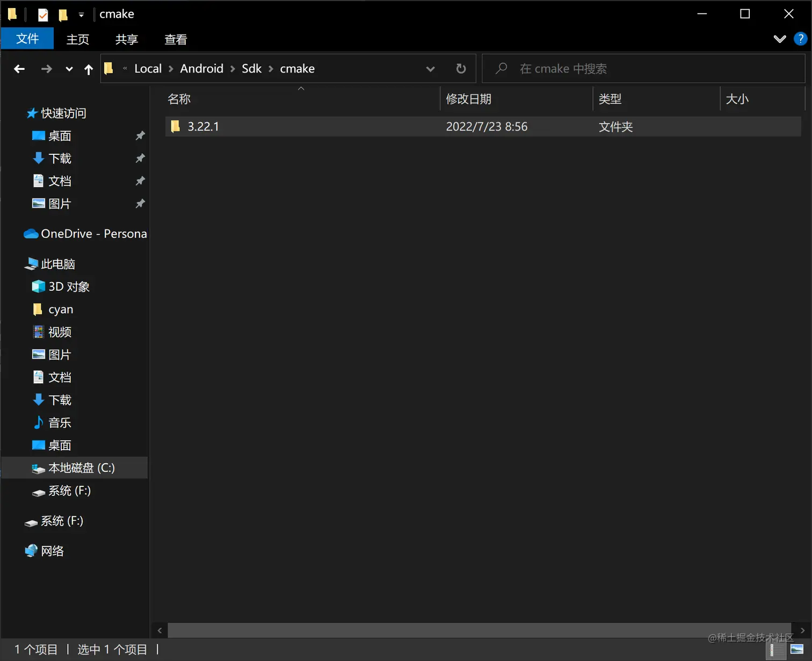Go forward using the forward arrow
This screenshot has height=661, width=812.
(x=47, y=69)
